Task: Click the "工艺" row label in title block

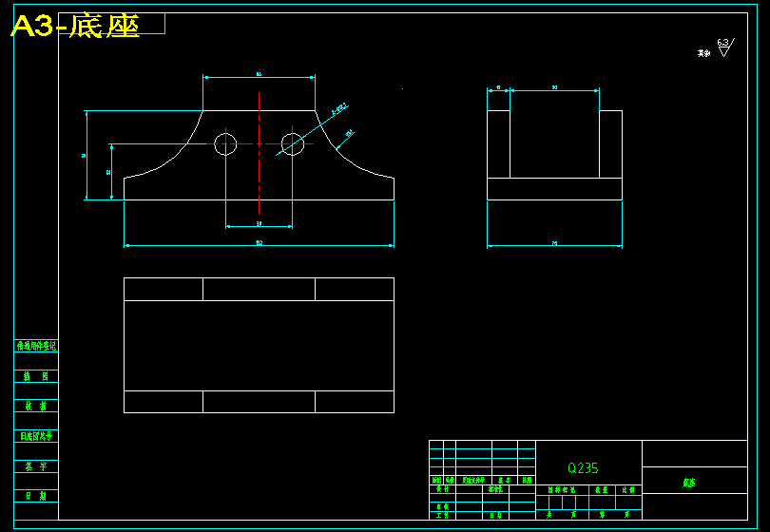Action: point(442,515)
